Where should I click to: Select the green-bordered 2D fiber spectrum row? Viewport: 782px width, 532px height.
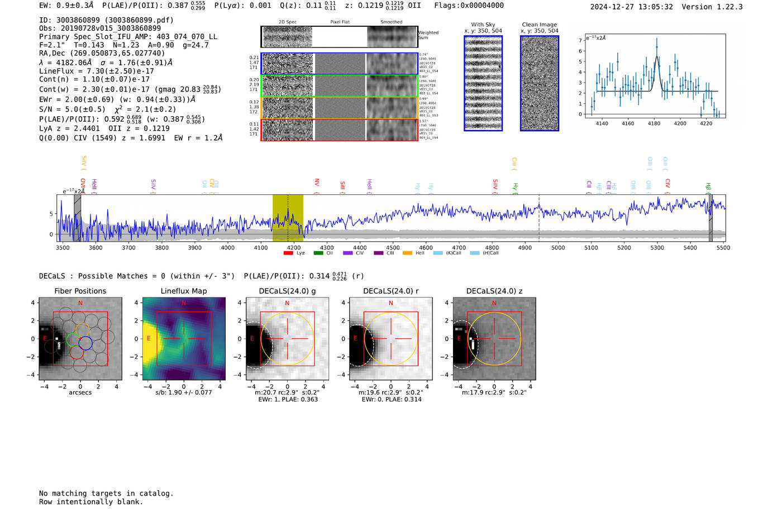coord(340,85)
